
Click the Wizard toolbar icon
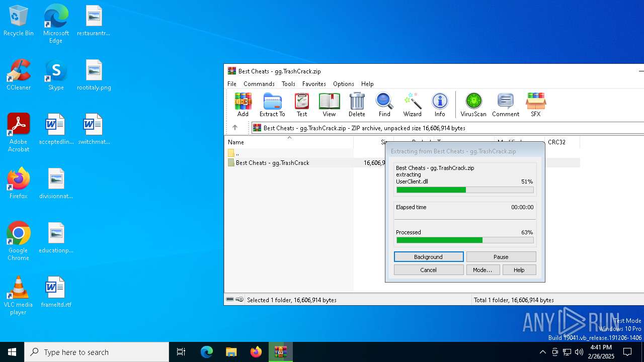[x=412, y=105]
